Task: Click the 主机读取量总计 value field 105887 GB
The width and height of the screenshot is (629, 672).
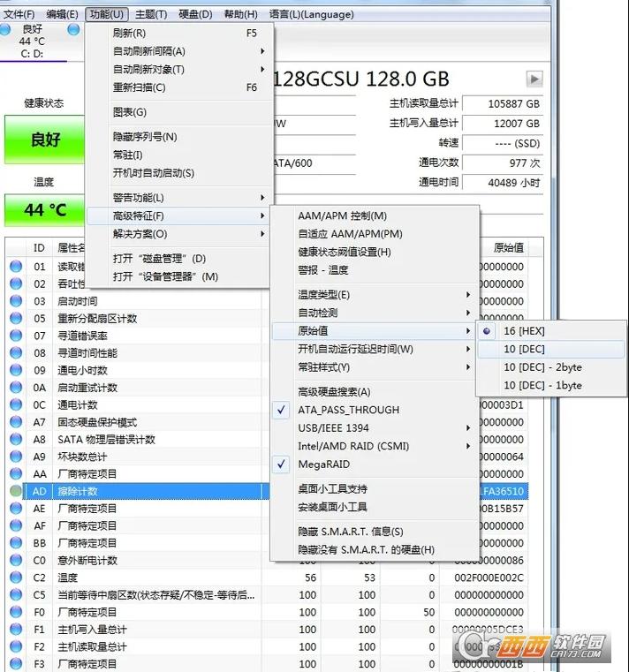Action: [503, 103]
